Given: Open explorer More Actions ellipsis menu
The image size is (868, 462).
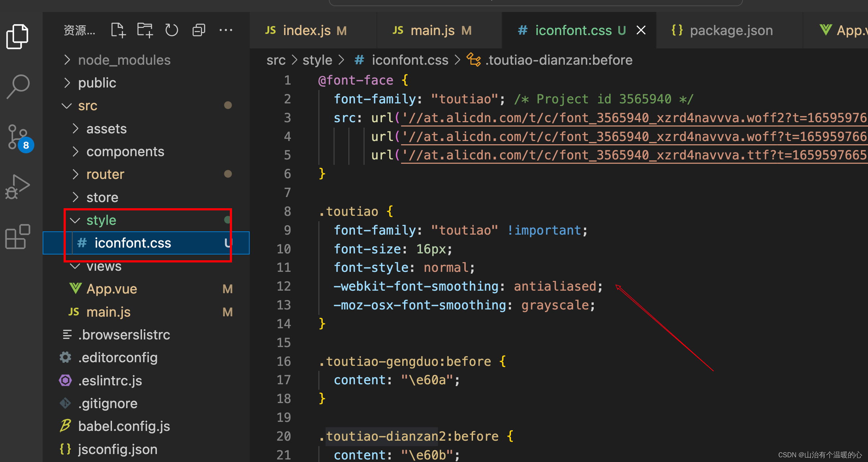Looking at the screenshot, I should click(x=226, y=30).
